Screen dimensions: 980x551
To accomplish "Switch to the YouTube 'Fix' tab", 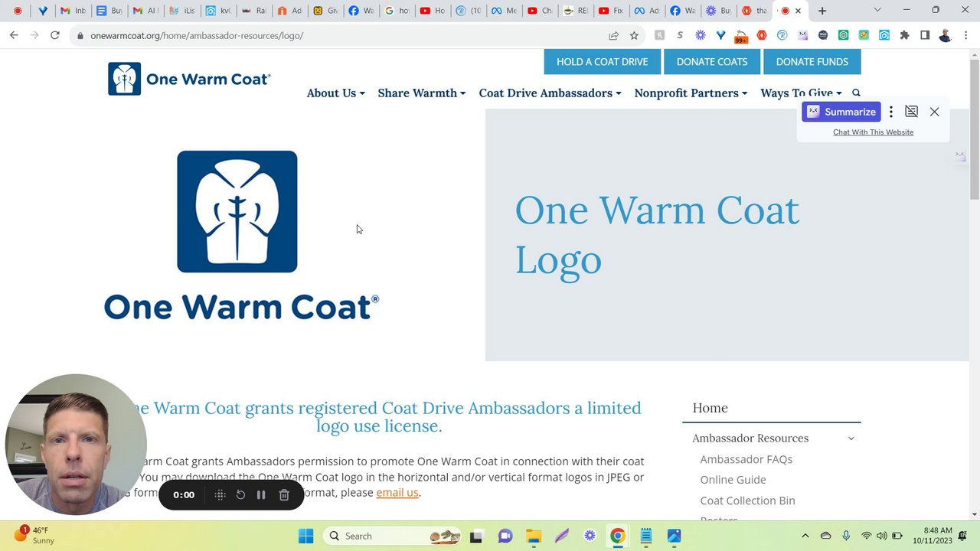I will [x=611, y=11].
